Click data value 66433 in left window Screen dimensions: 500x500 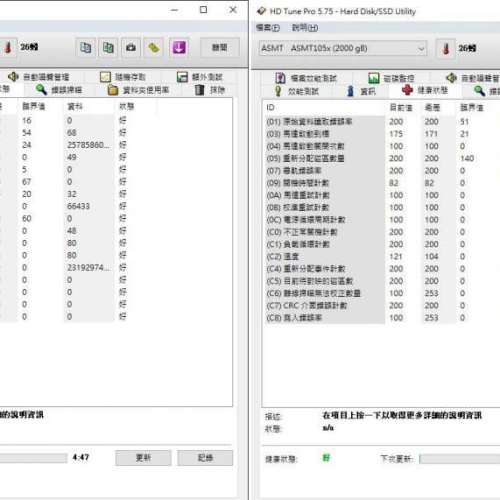[78, 206]
